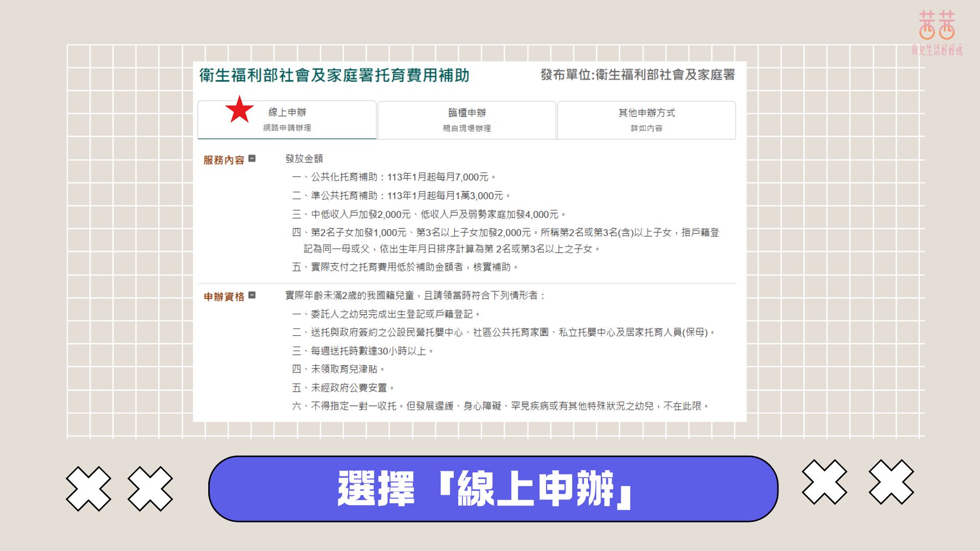Click the leftmost white X icon

pyautogui.click(x=88, y=488)
